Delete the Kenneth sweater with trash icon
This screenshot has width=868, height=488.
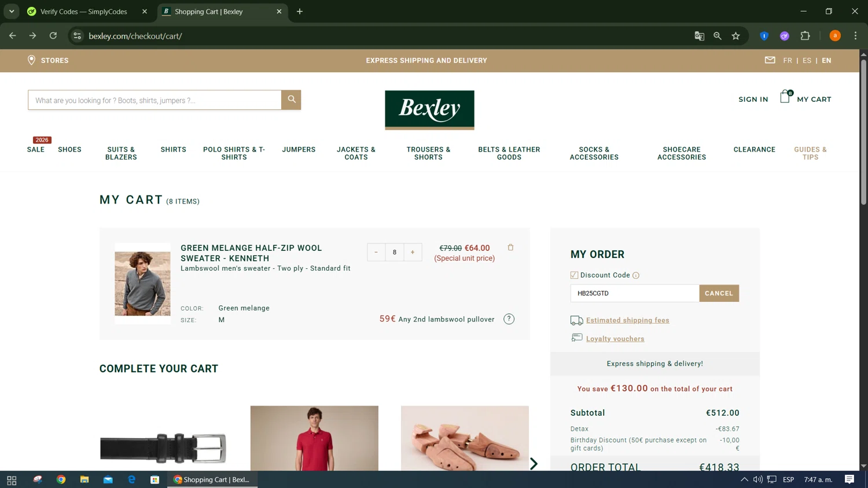click(x=510, y=247)
